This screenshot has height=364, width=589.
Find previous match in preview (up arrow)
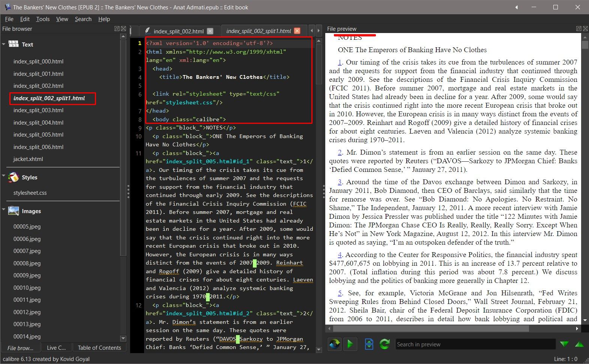click(579, 344)
